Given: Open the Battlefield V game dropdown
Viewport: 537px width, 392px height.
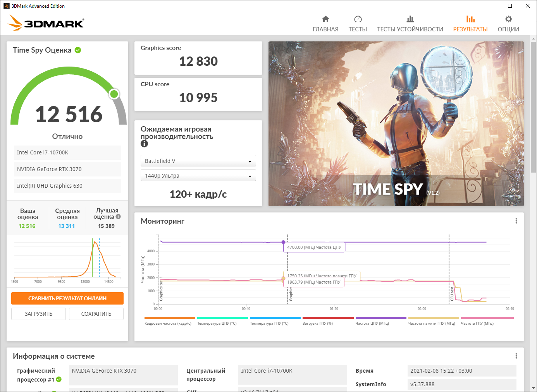Looking at the screenshot, I should [x=198, y=161].
